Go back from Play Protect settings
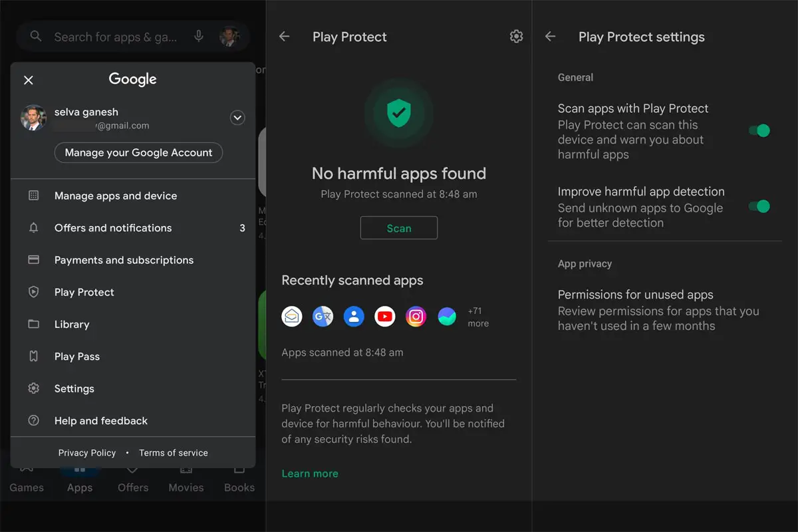The width and height of the screenshot is (798, 532). pos(550,37)
